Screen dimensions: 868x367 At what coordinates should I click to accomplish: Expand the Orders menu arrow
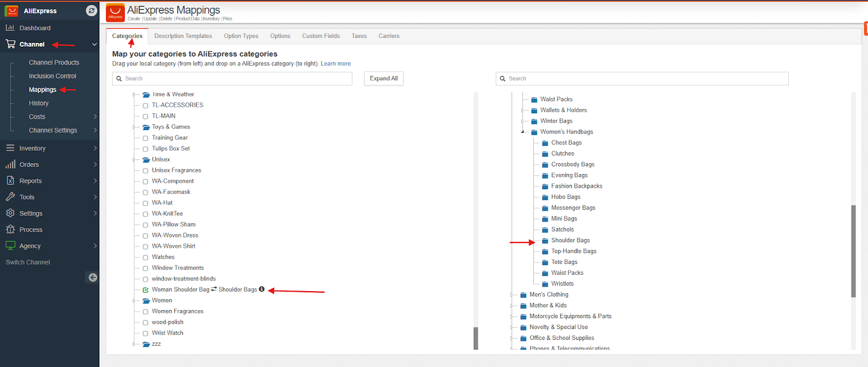click(x=95, y=164)
